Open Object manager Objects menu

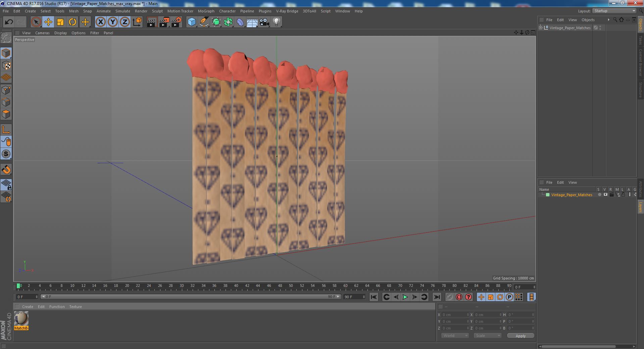pos(588,20)
